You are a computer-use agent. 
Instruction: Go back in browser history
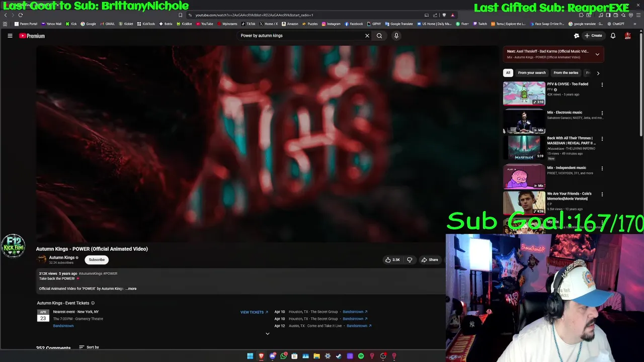coord(6,15)
